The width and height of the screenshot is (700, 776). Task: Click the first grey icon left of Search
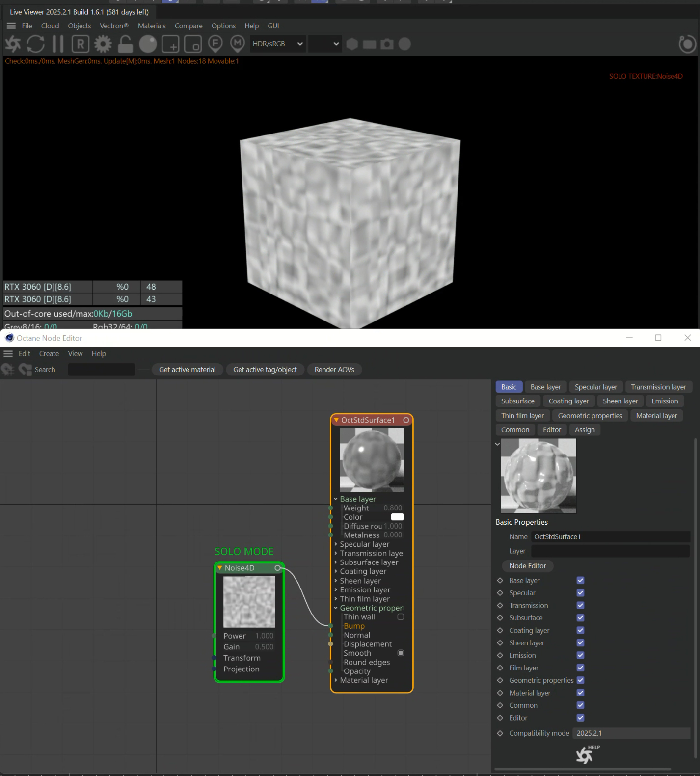7,370
